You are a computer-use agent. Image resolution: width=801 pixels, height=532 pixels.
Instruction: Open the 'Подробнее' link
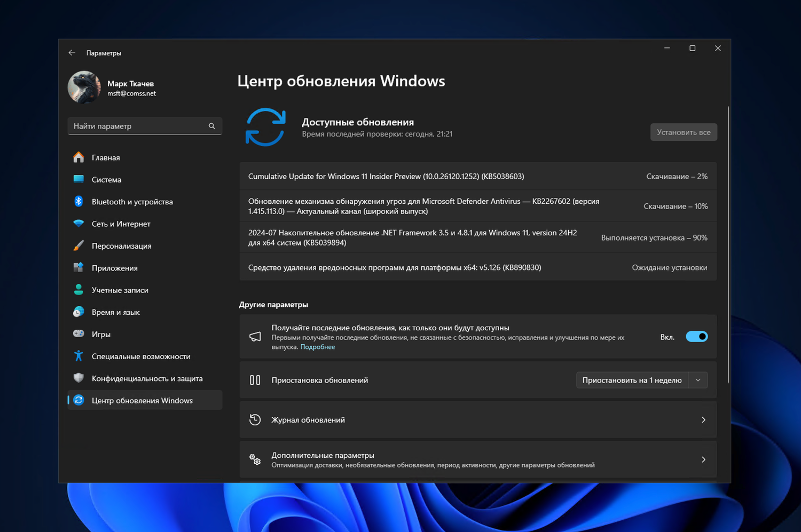point(318,347)
